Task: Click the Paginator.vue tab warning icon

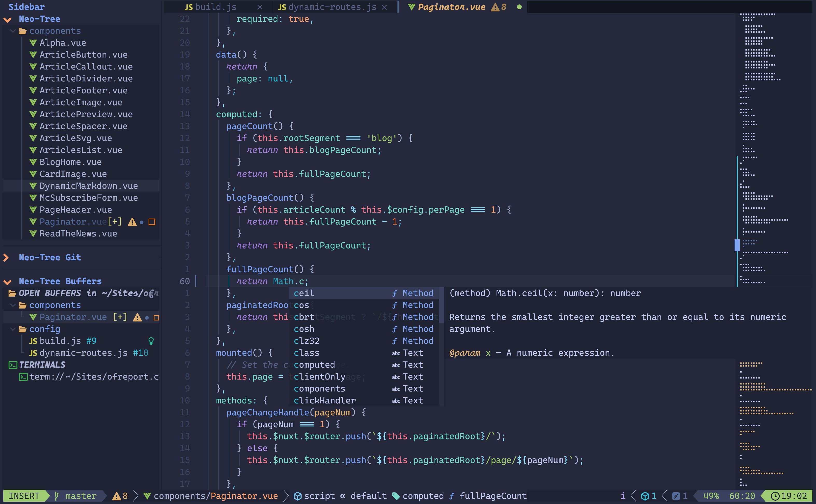Action: [495, 7]
